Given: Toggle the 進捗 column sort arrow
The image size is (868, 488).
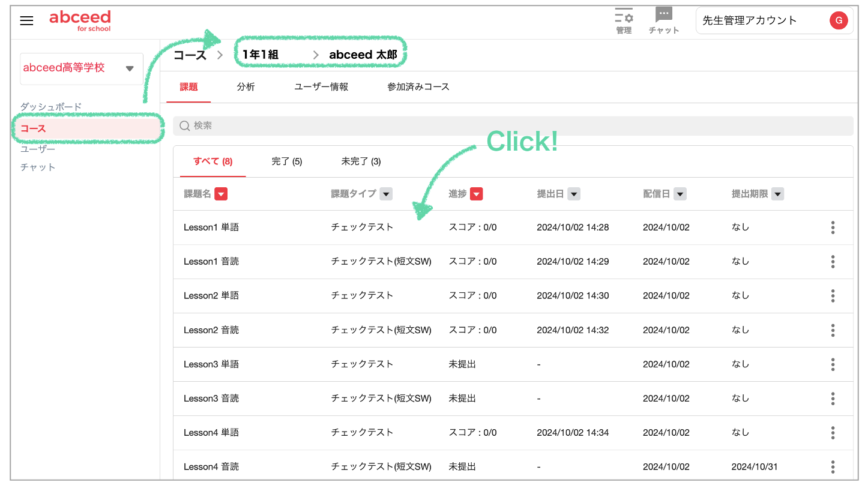Looking at the screenshot, I should point(477,194).
